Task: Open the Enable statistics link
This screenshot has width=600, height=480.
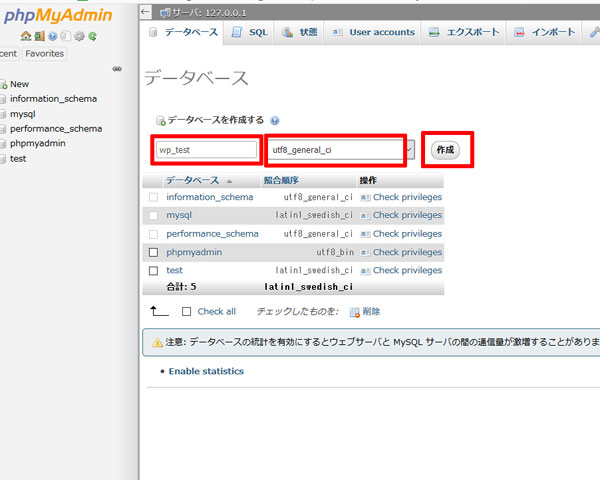Action: click(206, 371)
